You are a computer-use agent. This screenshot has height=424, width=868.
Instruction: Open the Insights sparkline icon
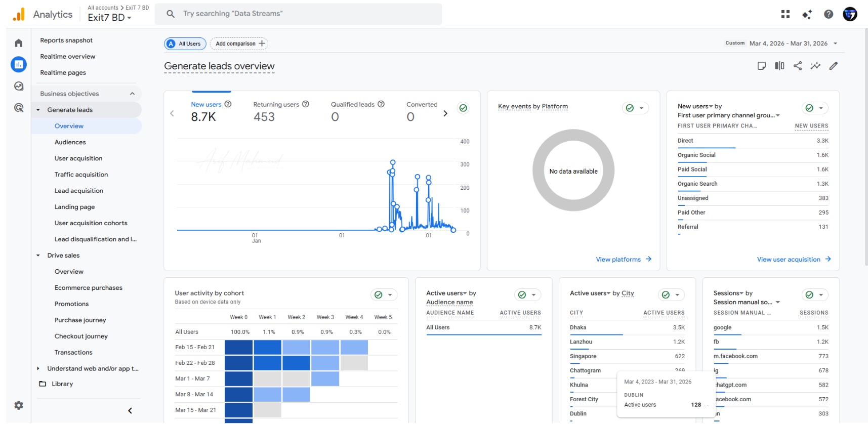815,66
